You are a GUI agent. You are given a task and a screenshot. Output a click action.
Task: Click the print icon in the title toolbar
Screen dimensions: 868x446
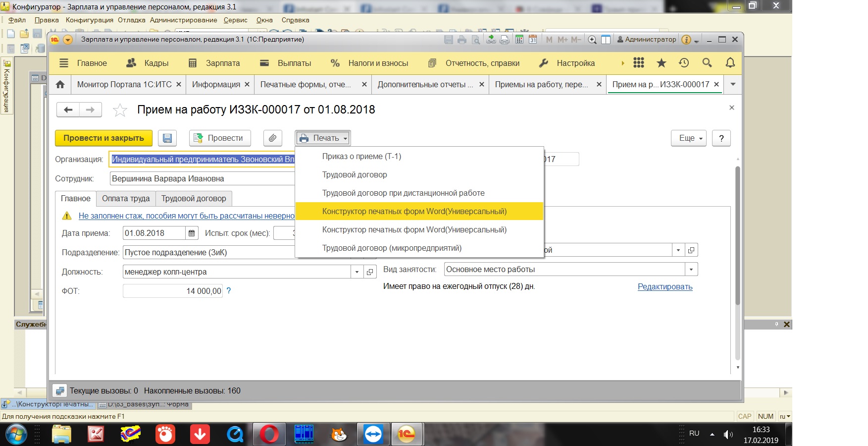point(462,40)
